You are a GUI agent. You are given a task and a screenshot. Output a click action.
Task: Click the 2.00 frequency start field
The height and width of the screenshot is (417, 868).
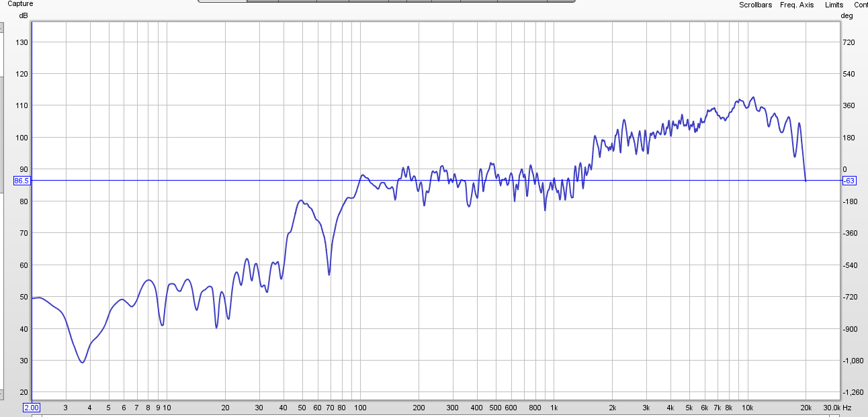pyautogui.click(x=32, y=408)
